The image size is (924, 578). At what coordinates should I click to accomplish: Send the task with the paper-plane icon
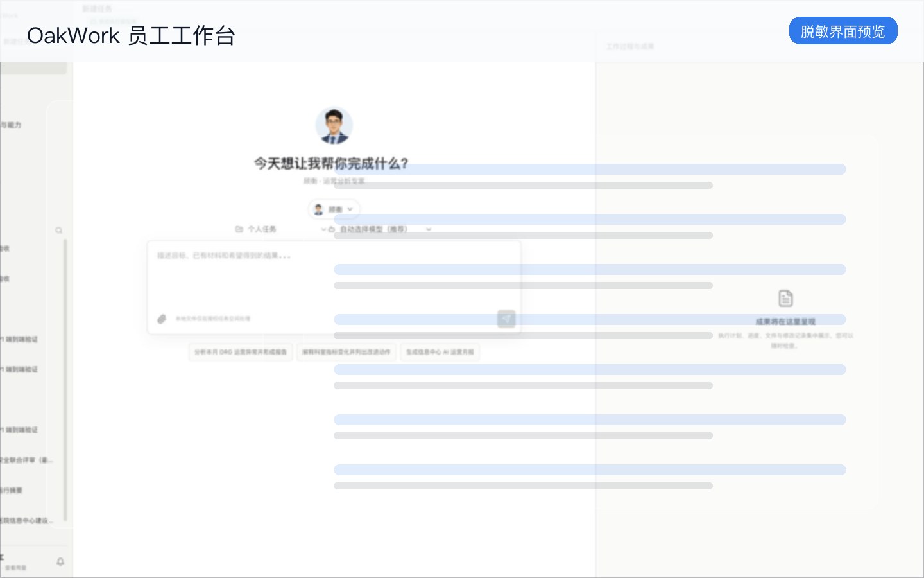(x=506, y=319)
